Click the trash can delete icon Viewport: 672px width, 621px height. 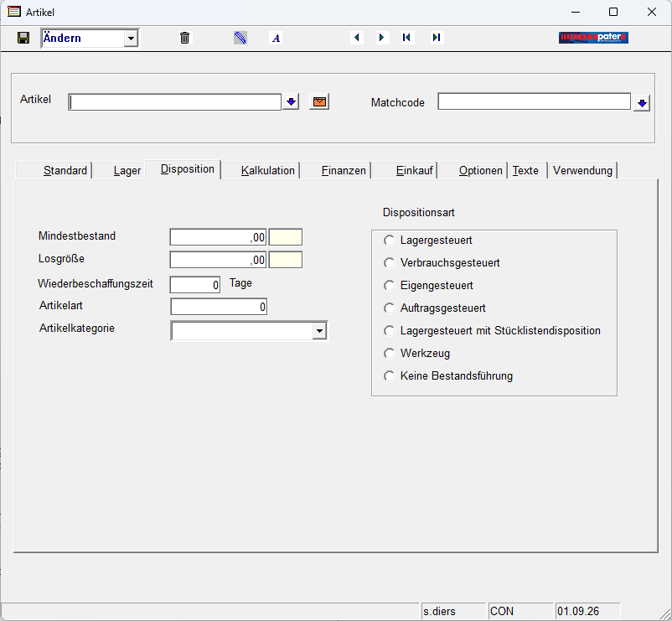184,38
